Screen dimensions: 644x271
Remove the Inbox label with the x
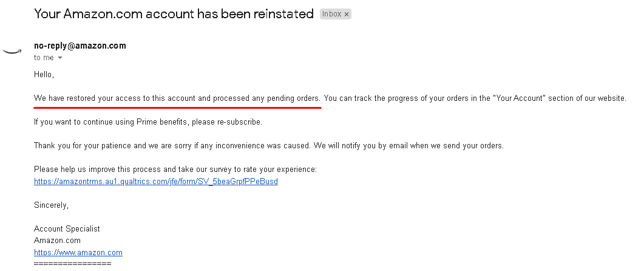point(347,14)
